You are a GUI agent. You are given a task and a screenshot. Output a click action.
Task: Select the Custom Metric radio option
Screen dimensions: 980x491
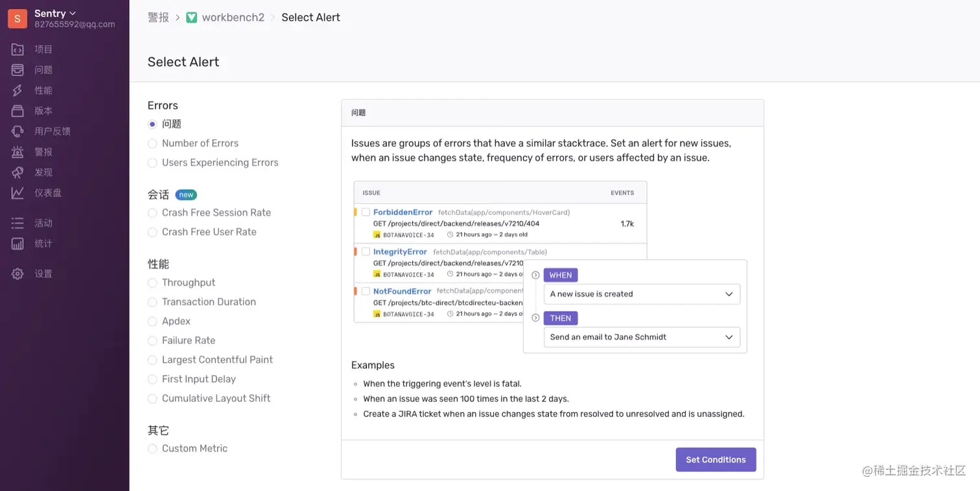pos(152,449)
